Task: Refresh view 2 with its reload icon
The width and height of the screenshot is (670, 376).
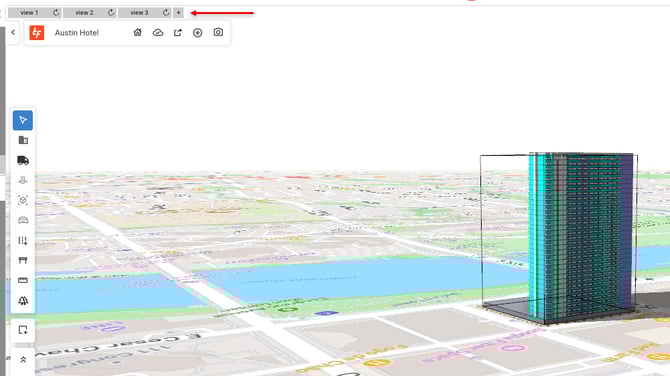Action: (111, 13)
